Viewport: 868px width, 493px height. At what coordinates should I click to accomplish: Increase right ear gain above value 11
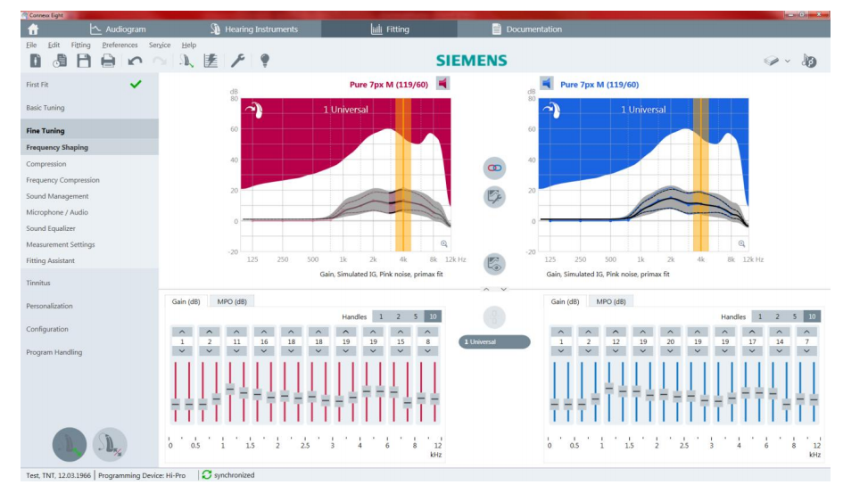pyautogui.click(x=236, y=332)
